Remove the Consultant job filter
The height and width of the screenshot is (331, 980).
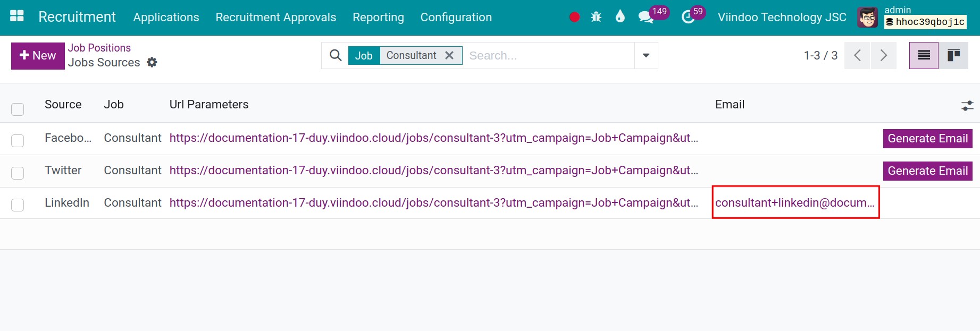[449, 55]
